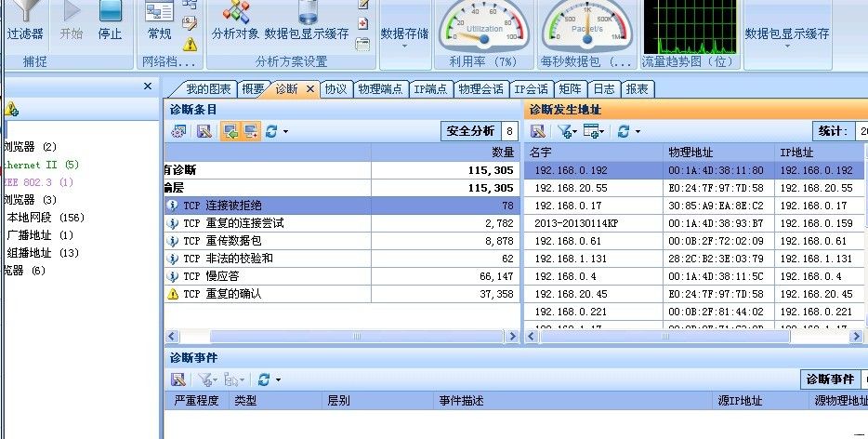Open diagnosis settings gear icon in 诊断条目
Screen dimensions: 868x439
pos(178,131)
